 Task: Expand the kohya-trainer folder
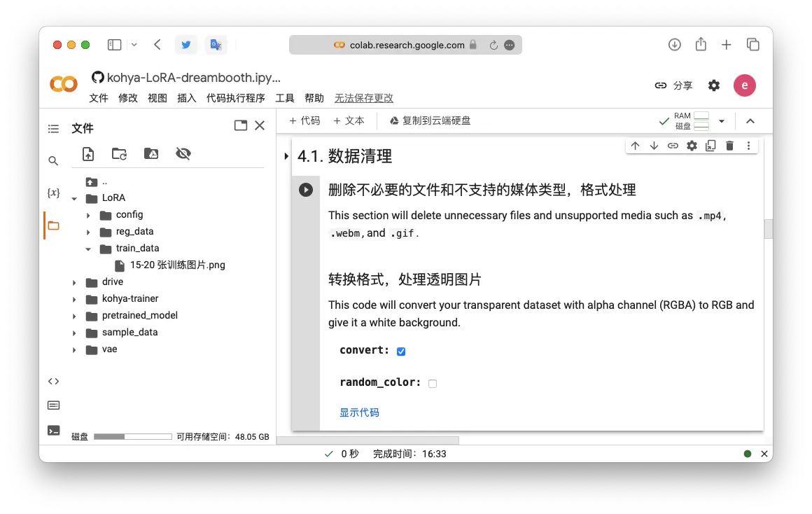point(74,299)
